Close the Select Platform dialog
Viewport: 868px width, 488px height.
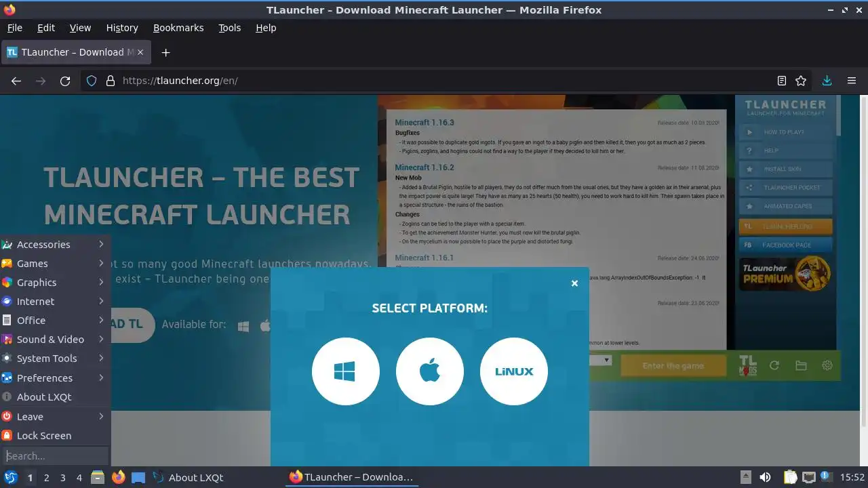click(574, 283)
